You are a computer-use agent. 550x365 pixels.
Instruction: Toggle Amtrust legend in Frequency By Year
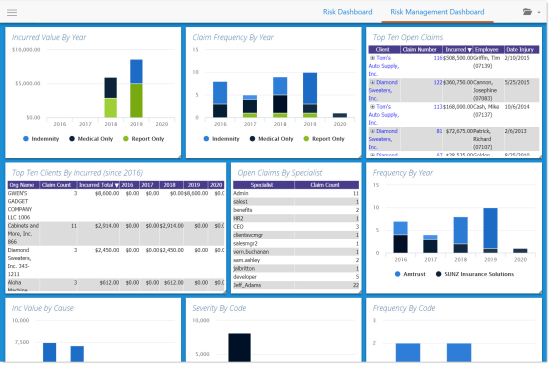coord(410,274)
